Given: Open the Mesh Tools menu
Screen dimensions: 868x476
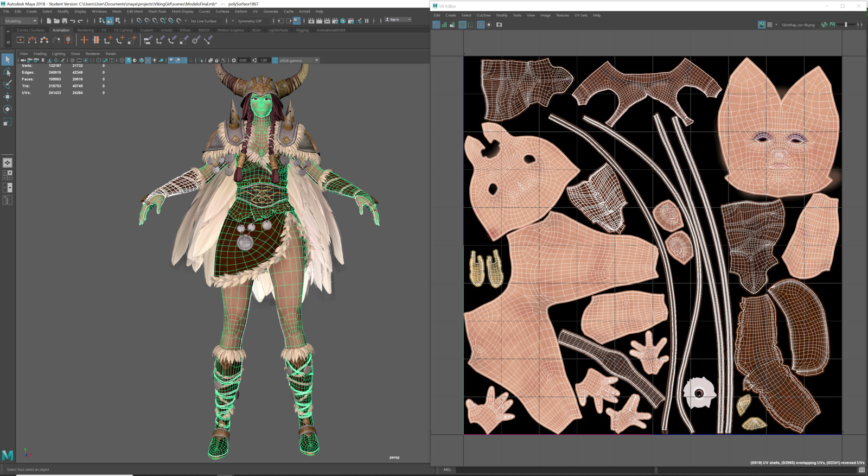Looking at the screenshot, I should pyautogui.click(x=157, y=11).
